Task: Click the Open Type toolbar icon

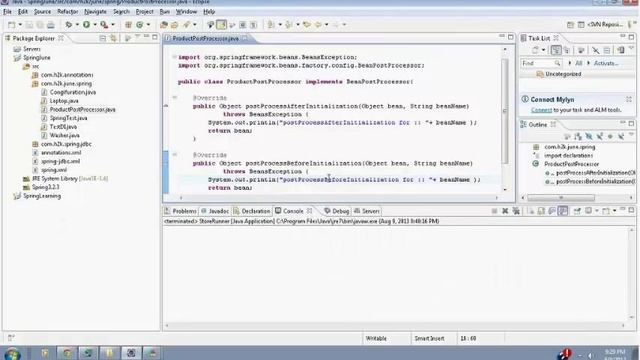Action: point(164,25)
